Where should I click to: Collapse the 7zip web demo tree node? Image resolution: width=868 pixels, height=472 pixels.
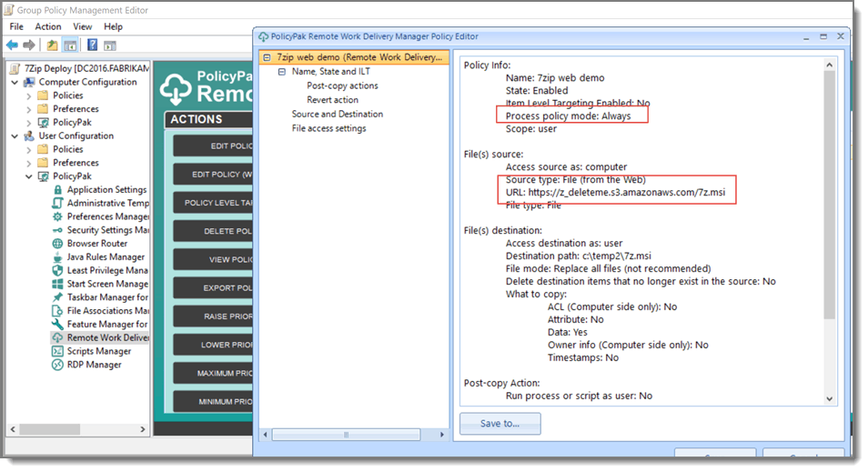pos(267,57)
